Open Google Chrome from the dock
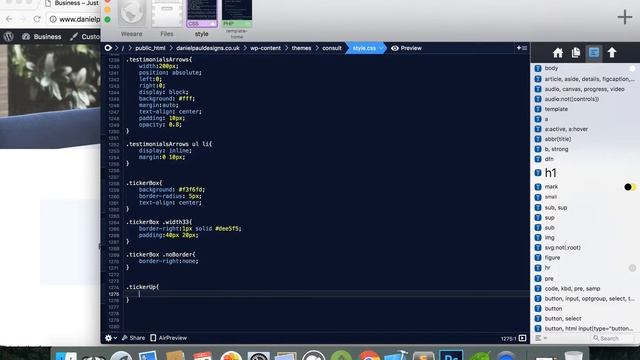640x360 pixels. tap(369, 355)
